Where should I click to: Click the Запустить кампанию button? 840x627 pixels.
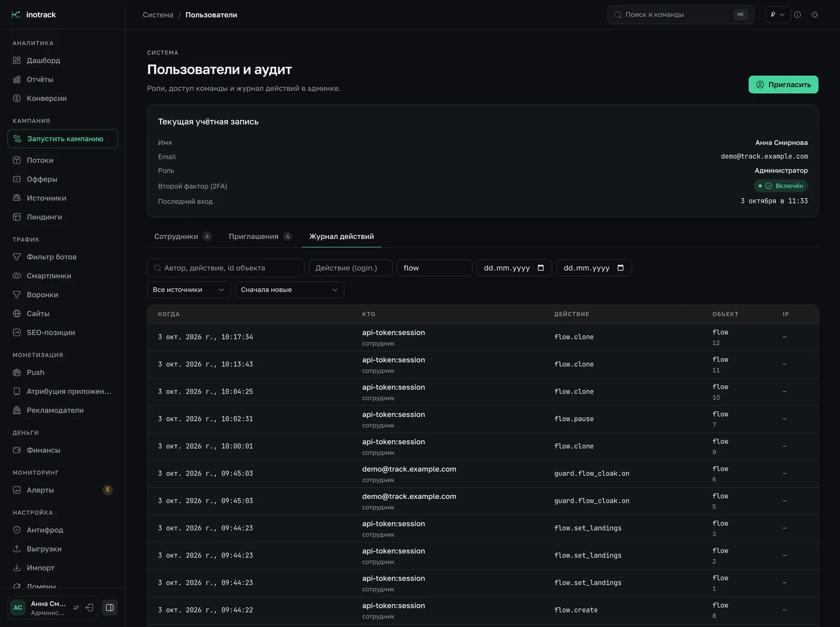(62, 139)
